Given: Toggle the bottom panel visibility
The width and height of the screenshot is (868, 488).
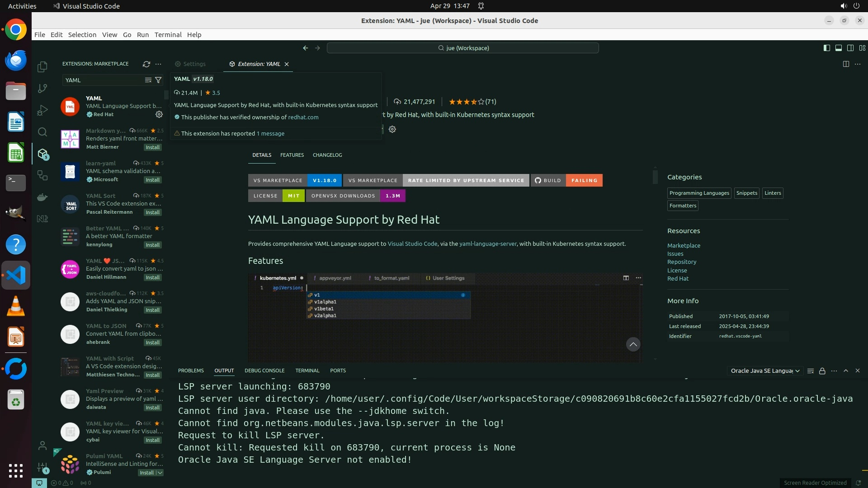Looking at the screenshot, I should tap(838, 48).
